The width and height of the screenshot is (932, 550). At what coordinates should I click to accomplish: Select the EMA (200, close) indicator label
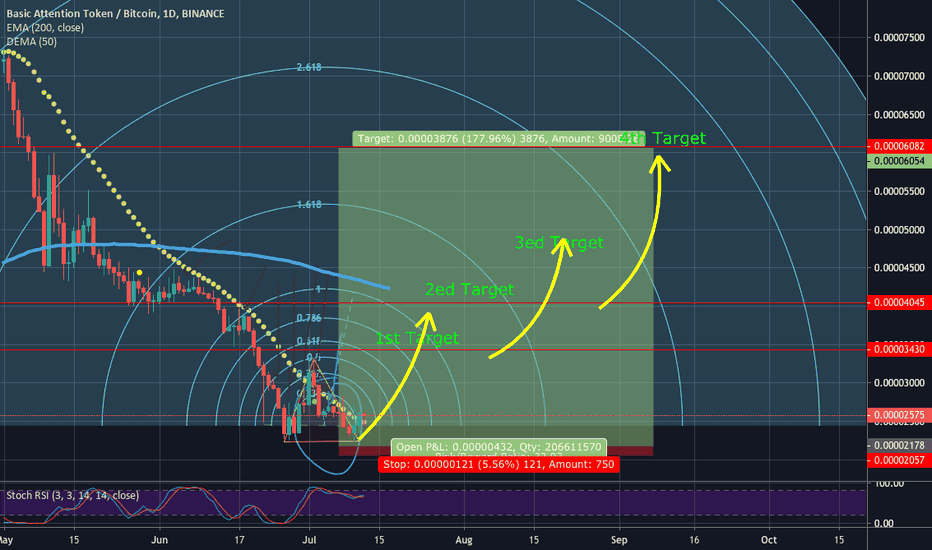pos(45,27)
